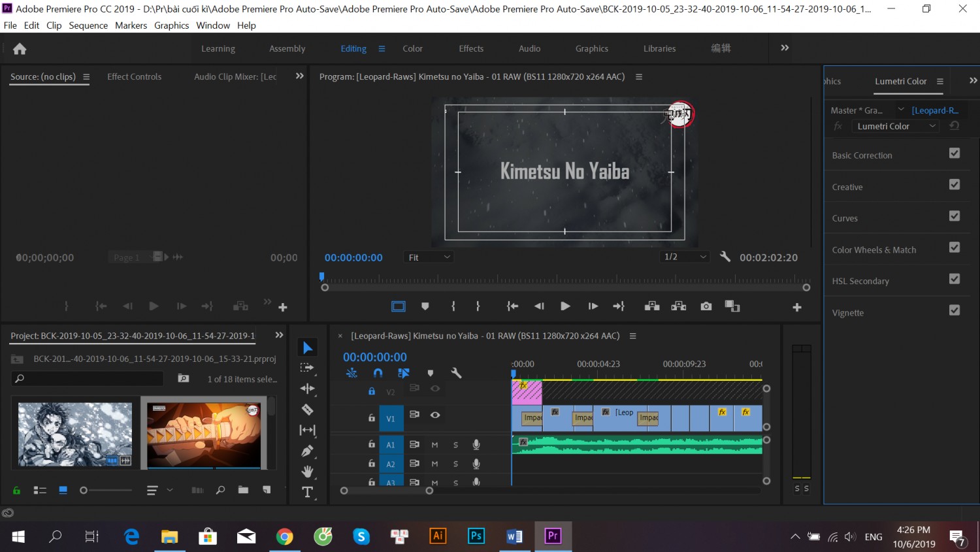This screenshot has height=552, width=980.
Task: Select the Hand tool
Action: (307, 471)
